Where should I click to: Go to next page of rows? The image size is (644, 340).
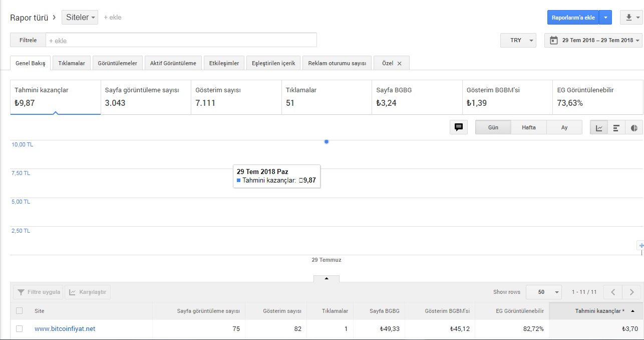[x=631, y=292]
